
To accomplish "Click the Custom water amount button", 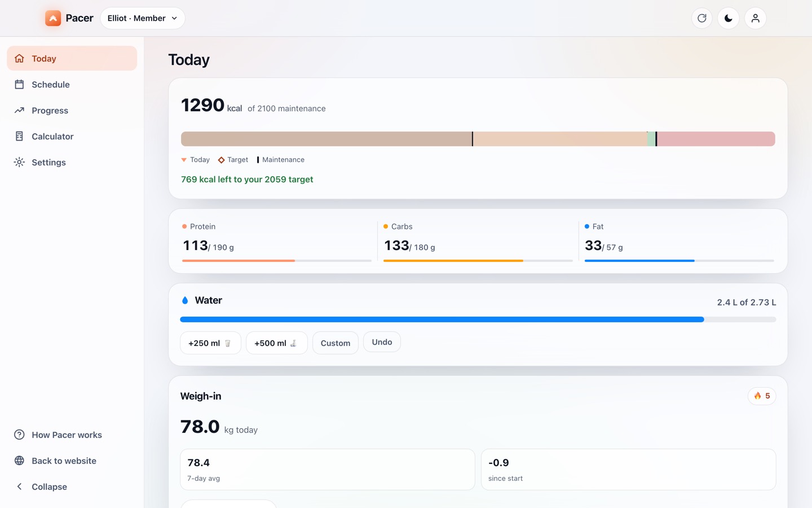I will 336,343.
